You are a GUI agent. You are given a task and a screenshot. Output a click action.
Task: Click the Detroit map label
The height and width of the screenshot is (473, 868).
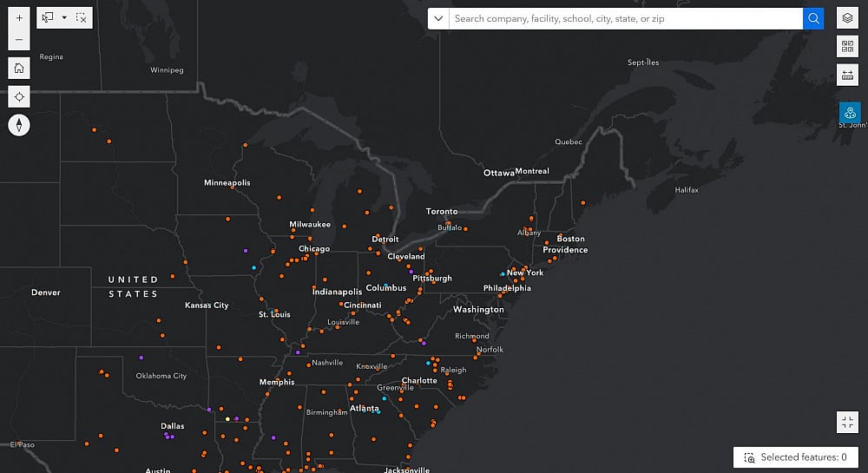385,239
